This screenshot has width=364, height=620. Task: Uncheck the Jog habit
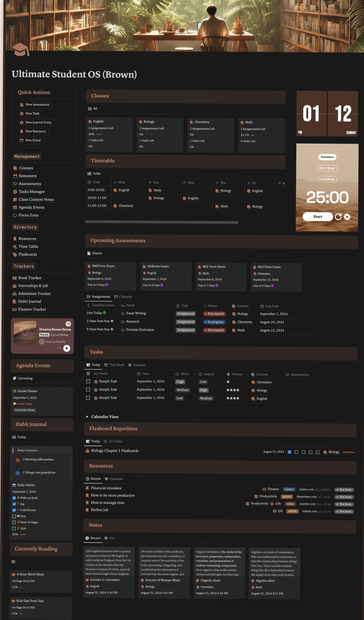coord(14,504)
